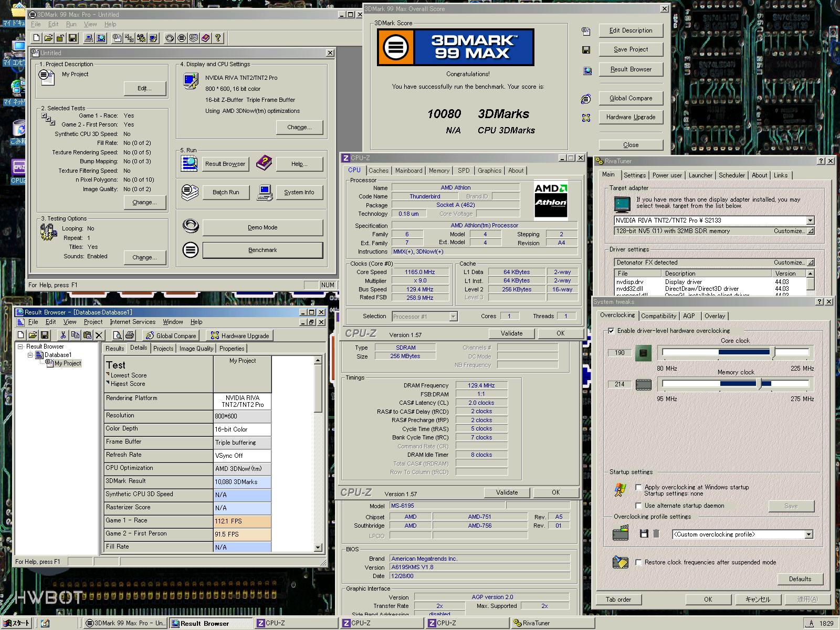Click the Save floppy icon in 3DMark toolbar
840x630 pixels.
(72, 38)
